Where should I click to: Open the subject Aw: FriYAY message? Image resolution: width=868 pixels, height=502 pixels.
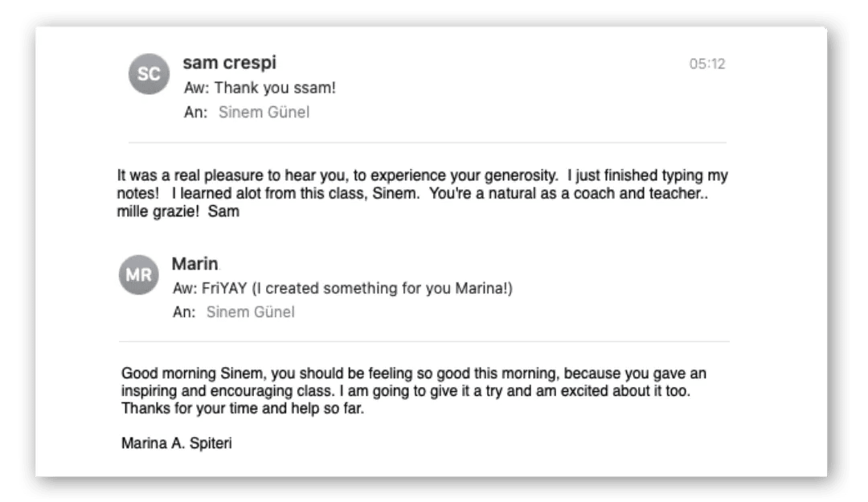pyautogui.click(x=342, y=288)
